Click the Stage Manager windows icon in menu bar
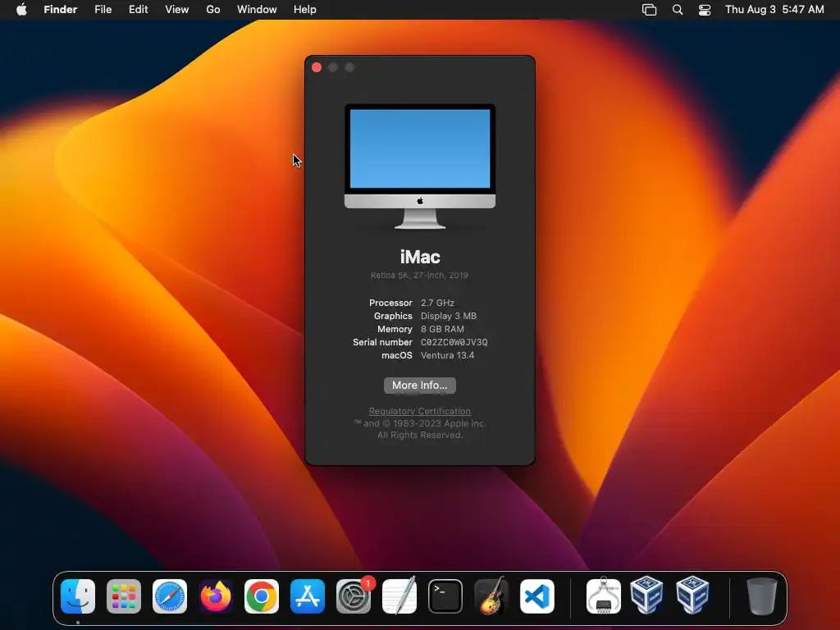 [650, 10]
